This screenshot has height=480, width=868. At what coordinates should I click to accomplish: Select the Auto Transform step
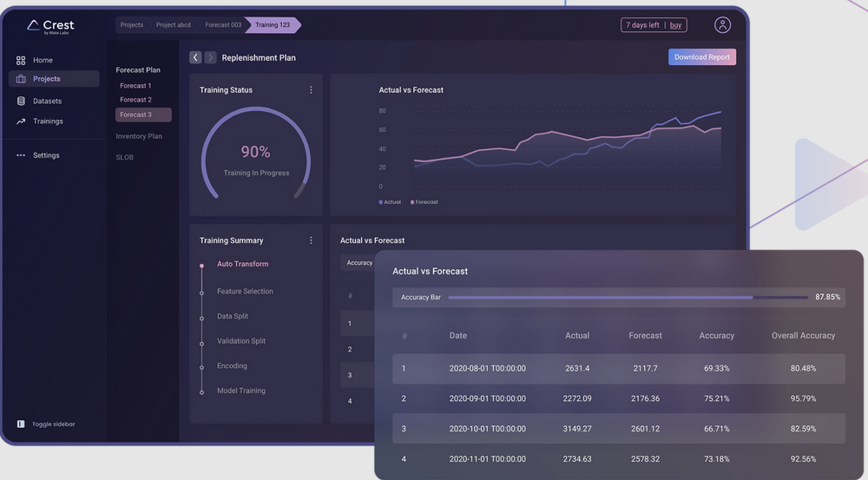[242, 264]
